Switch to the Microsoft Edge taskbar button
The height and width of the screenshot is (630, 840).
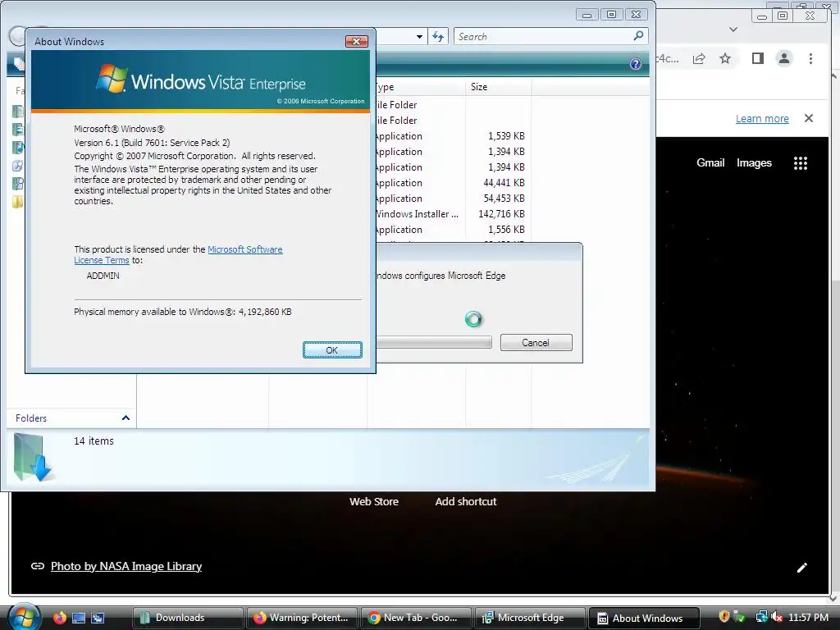pyautogui.click(x=531, y=618)
